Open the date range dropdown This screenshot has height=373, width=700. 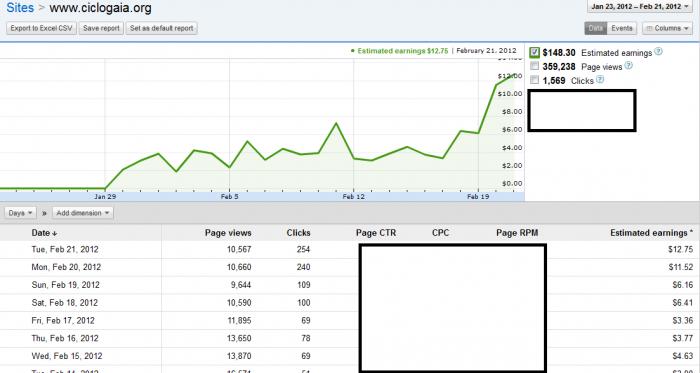[x=640, y=6]
